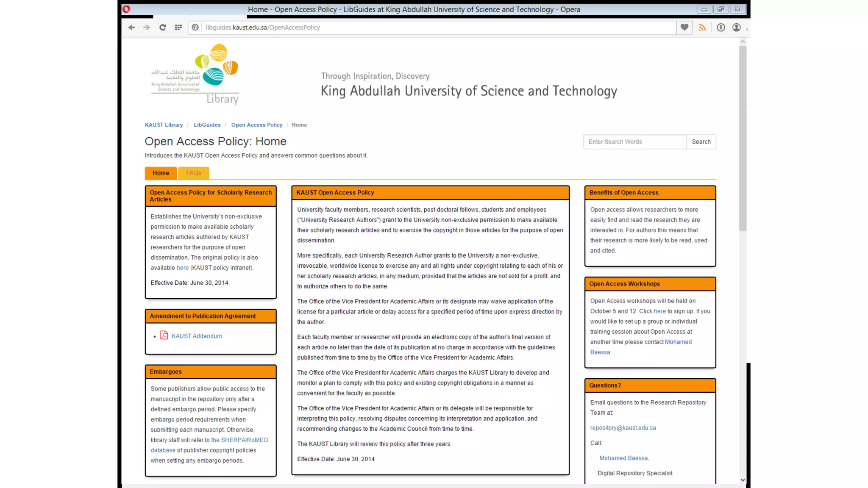The height and width of the screenshot is (488, 868).
Task: Click the site info globe icon
Action: (x=195, y=28)
